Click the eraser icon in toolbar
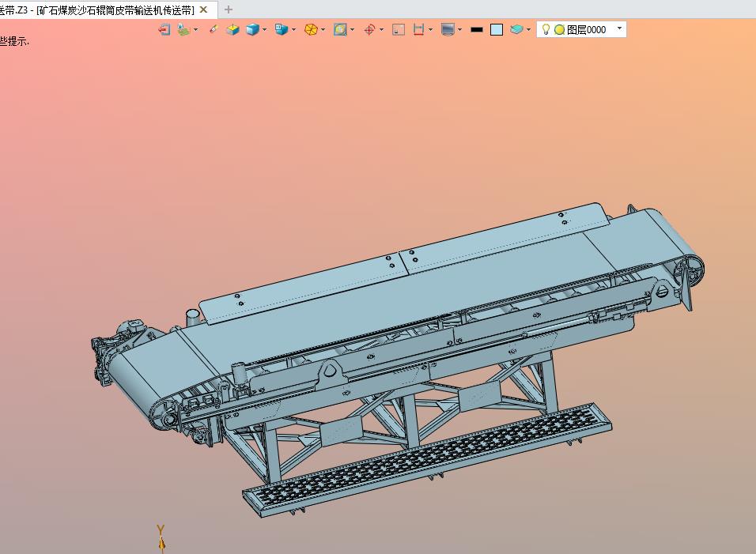The image size is (756, 554). (213, 29)
